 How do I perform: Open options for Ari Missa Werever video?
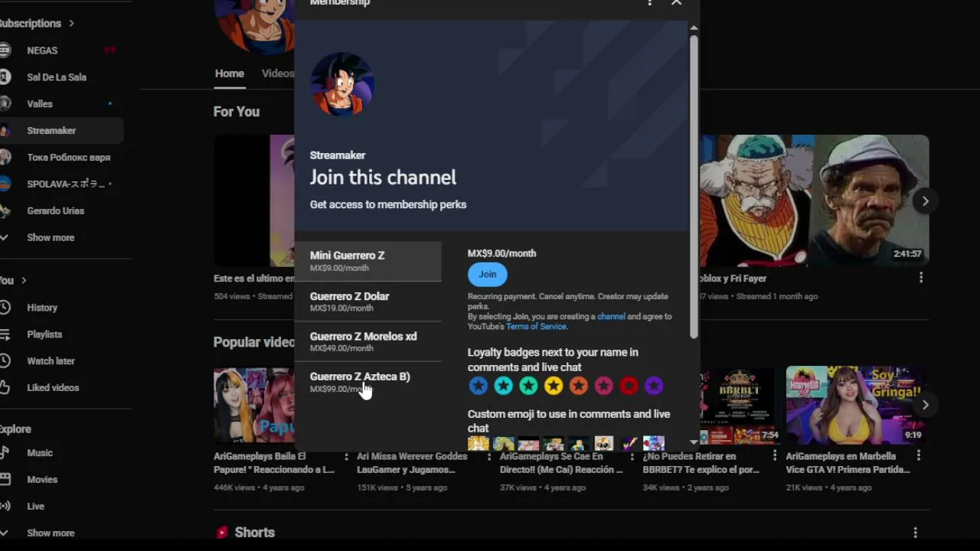click(489, 455)
